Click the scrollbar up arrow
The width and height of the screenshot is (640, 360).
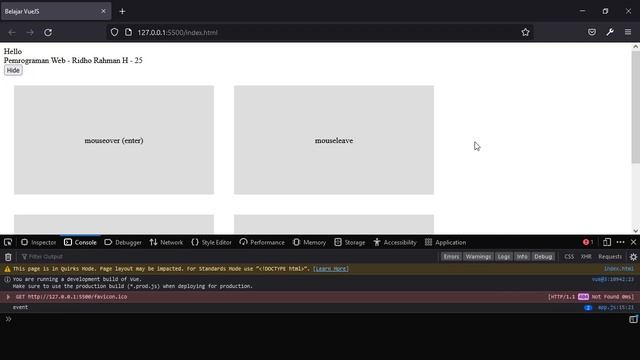636,47
